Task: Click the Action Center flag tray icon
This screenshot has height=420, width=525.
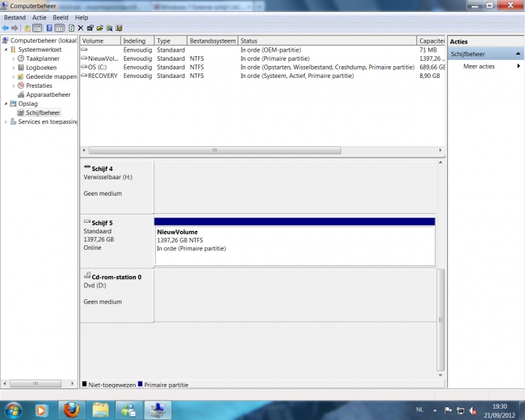Action: pos(448,410)
